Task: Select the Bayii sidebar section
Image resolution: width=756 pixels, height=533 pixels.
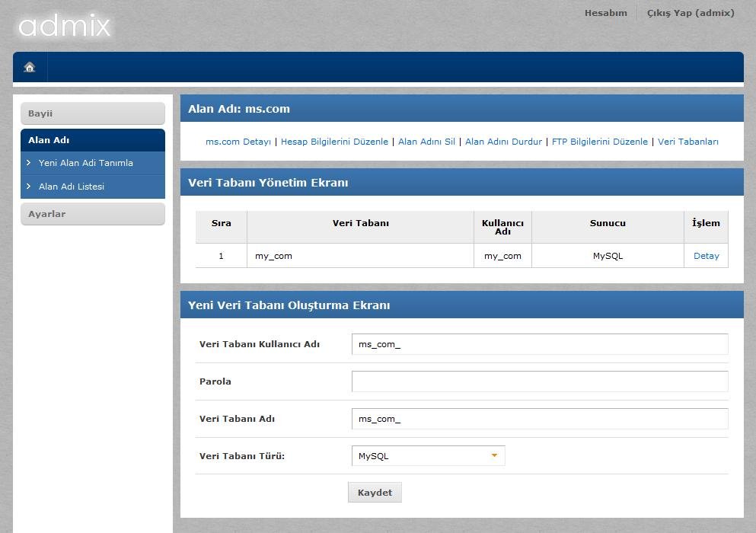Action: 92,112
